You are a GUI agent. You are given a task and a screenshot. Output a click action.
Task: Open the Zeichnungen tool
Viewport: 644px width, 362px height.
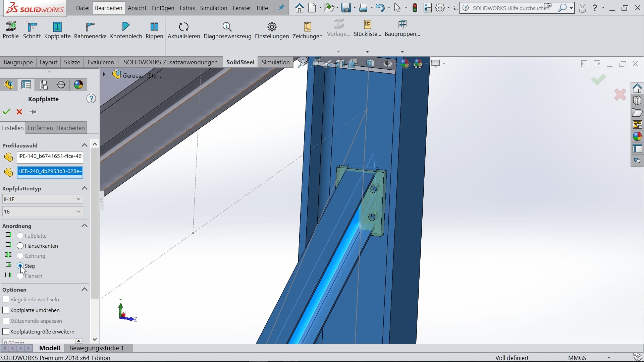(x=307, y=30)
